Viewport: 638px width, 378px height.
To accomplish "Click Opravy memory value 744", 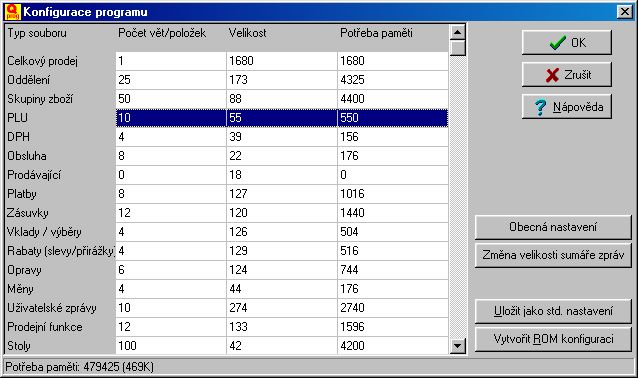I will click(393, 270).
